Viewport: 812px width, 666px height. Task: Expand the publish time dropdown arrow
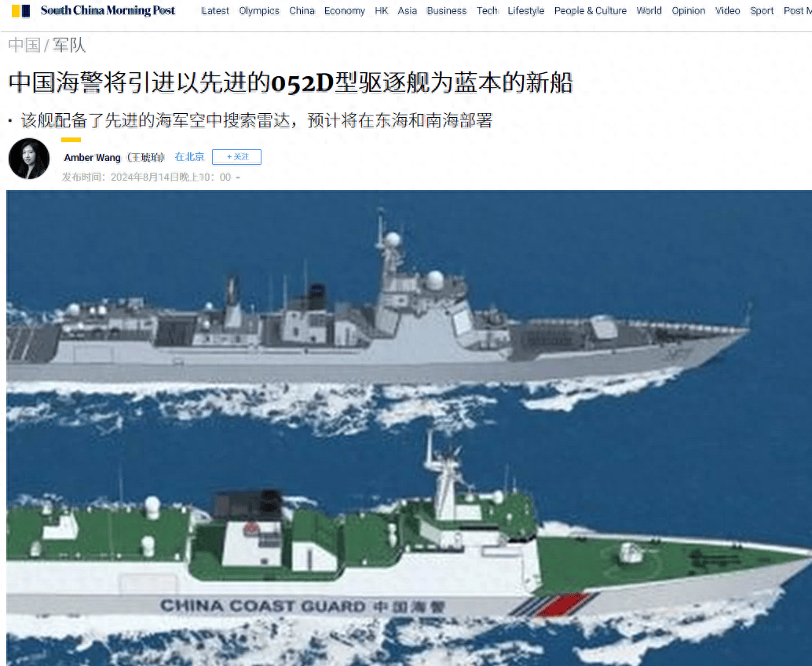238,177
